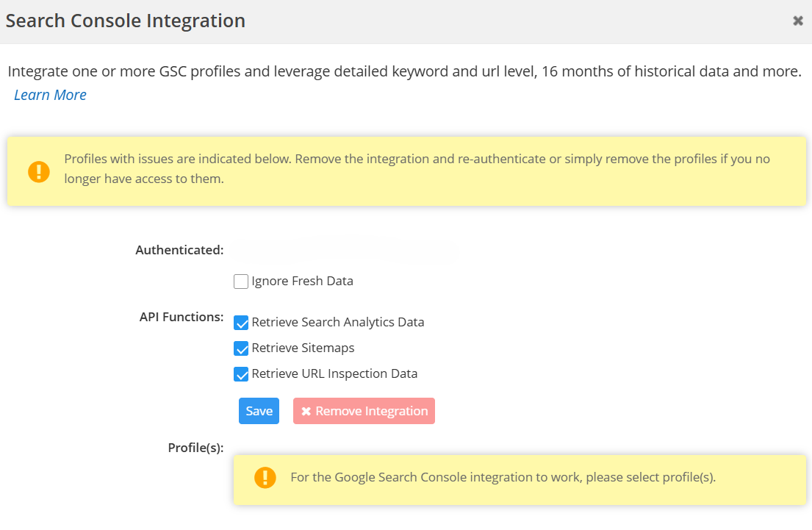Click the orange warning icon in top banner

pos(38,171)
